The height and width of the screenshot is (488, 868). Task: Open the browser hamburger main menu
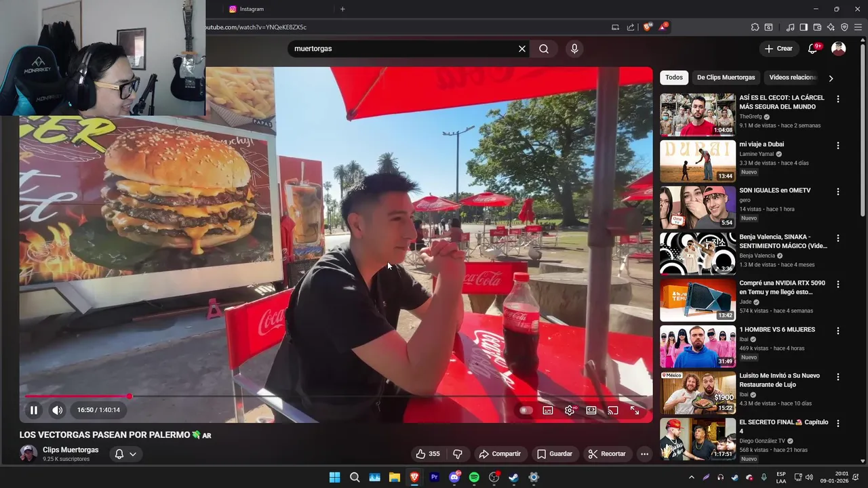pyautogui.click(x=858, y=27)
